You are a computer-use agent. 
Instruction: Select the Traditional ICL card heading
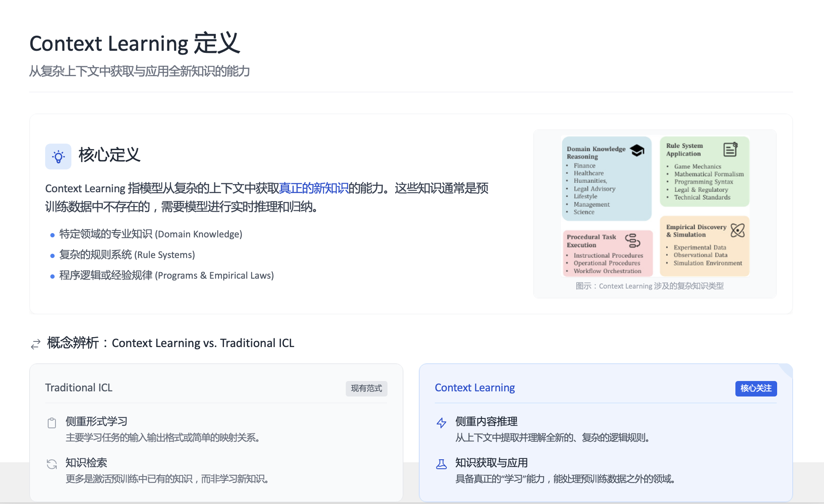coord(79,388)
